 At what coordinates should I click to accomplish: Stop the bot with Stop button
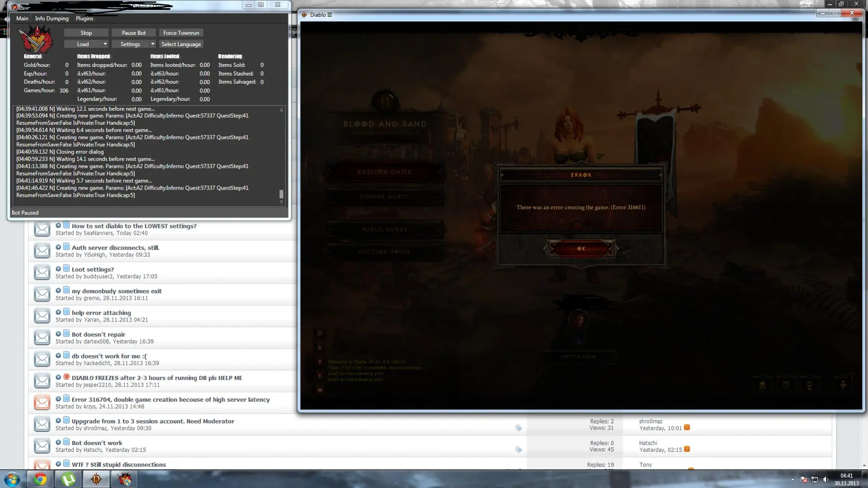tap(86, 33)
